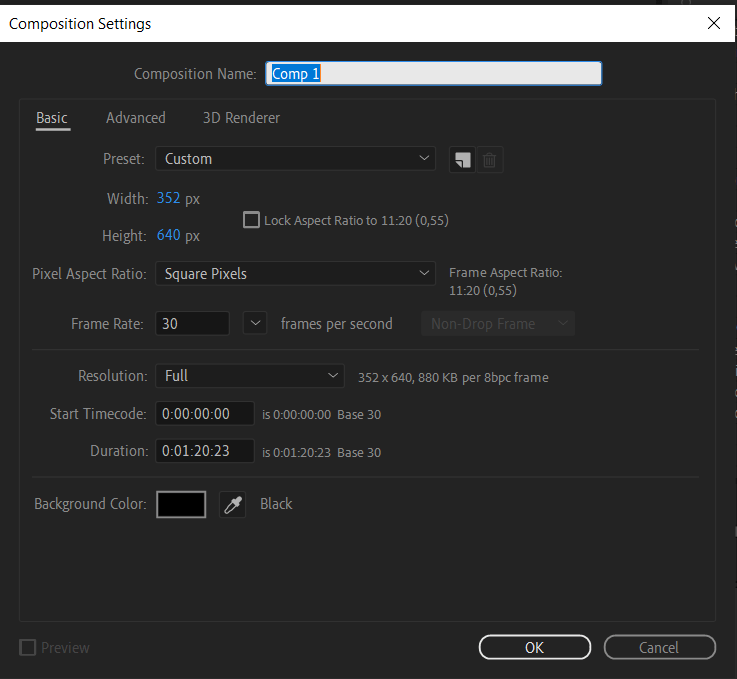Screen dimensions: 737x679
Task: Open the Non-Drop Frame dropdown
Action: [x=498, y=324]
